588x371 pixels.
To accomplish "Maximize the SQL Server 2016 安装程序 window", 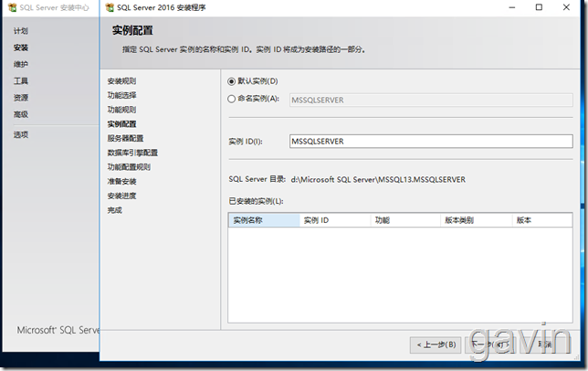I will click(x=539, y=7).
